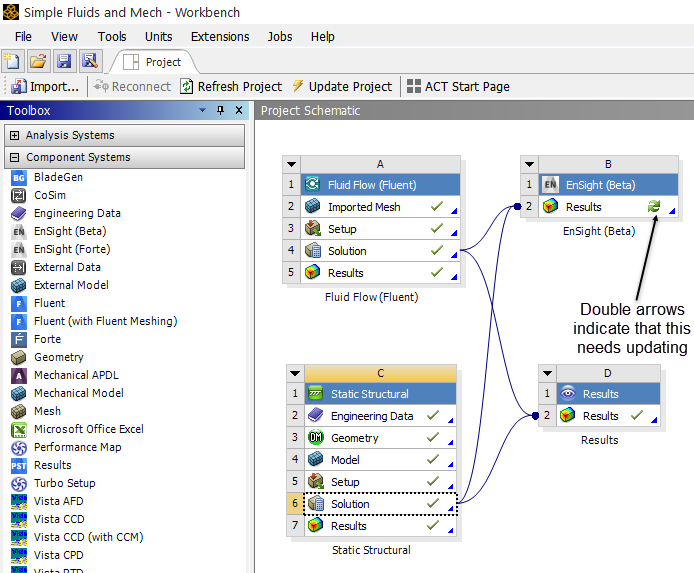Click Update Project button
694x573 pixels.
[342, 86]
